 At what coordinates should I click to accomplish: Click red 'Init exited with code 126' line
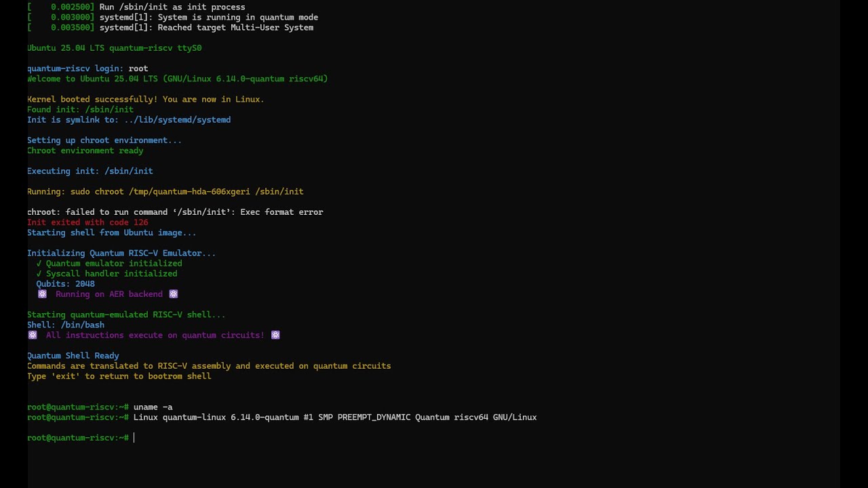point(87,222)
